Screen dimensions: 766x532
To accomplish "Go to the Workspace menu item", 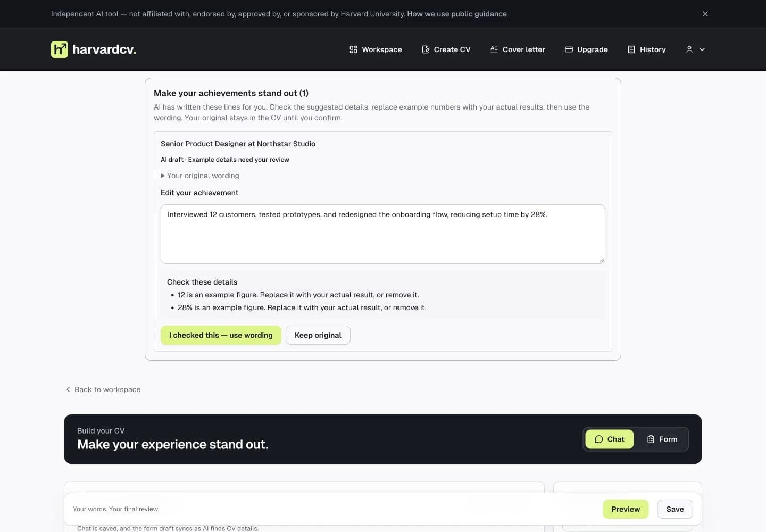I will pos(376,49).
